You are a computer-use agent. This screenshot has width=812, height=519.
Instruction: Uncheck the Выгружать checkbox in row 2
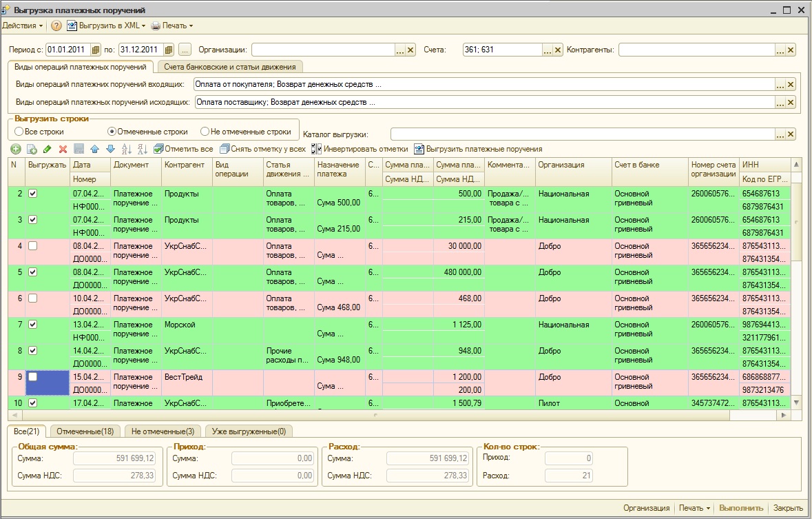coord(32,194)
